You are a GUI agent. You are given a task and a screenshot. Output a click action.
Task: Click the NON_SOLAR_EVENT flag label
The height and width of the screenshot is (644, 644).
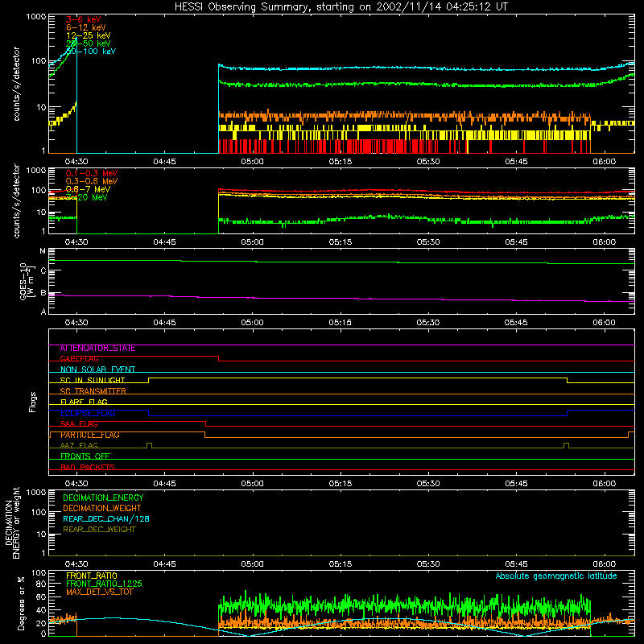click(97, 369)
